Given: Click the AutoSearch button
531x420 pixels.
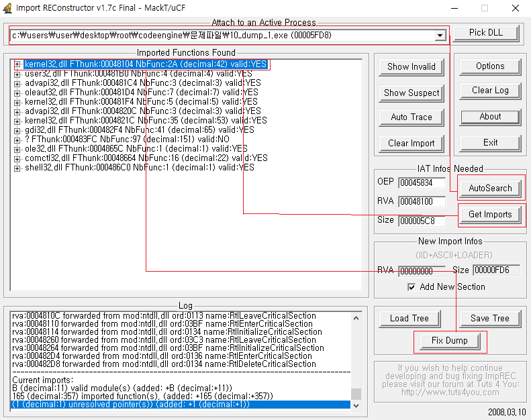Looking at the screenshot, I should tap(490, 189).
